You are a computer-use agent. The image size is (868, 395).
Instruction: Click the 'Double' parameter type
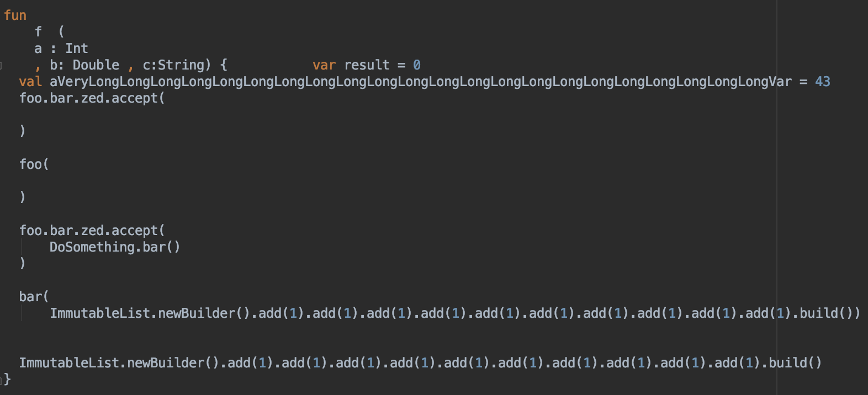[96, 65]
